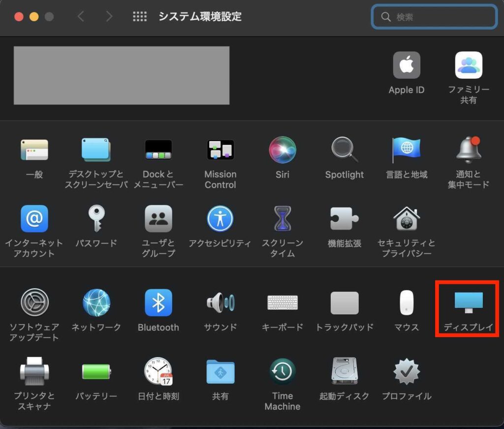
Task: Open ファミリー共有 (Family Sharing) settings
Action: tap(469, 65)
